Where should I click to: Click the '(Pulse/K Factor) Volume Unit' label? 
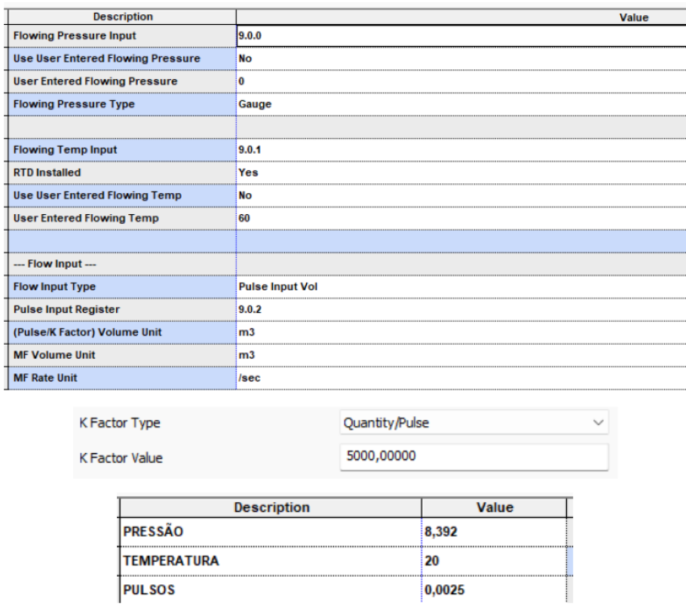[87, 332]
